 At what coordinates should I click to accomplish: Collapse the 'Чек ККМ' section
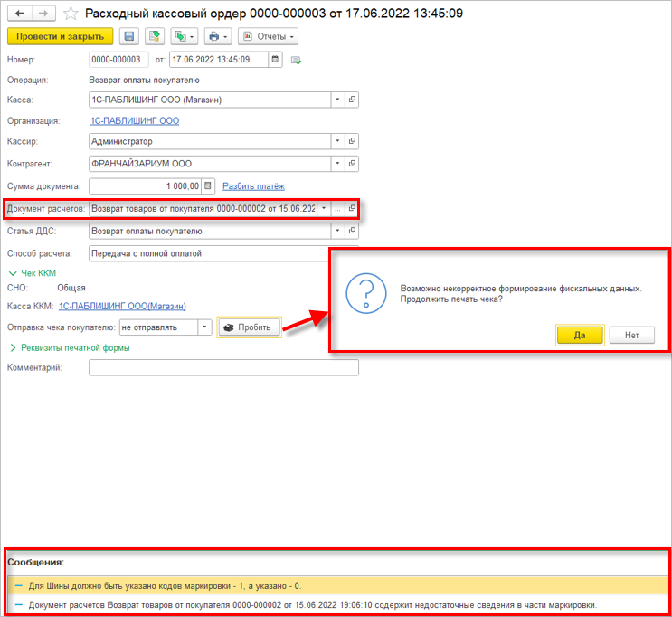[33, 273]
